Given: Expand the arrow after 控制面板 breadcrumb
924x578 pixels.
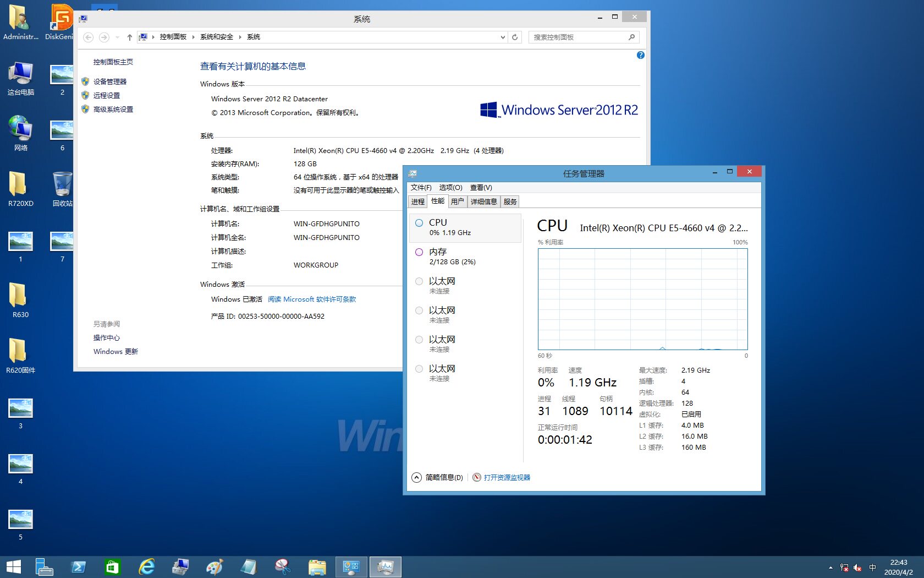Looking at the screenshot, I should click(194, 37).
